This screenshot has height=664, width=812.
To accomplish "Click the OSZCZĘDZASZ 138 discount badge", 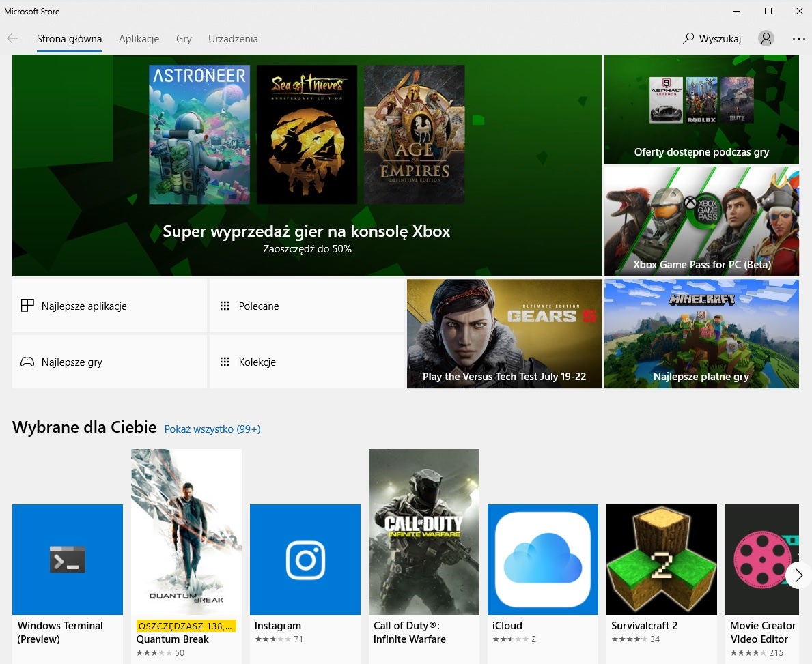I will 186,626.
